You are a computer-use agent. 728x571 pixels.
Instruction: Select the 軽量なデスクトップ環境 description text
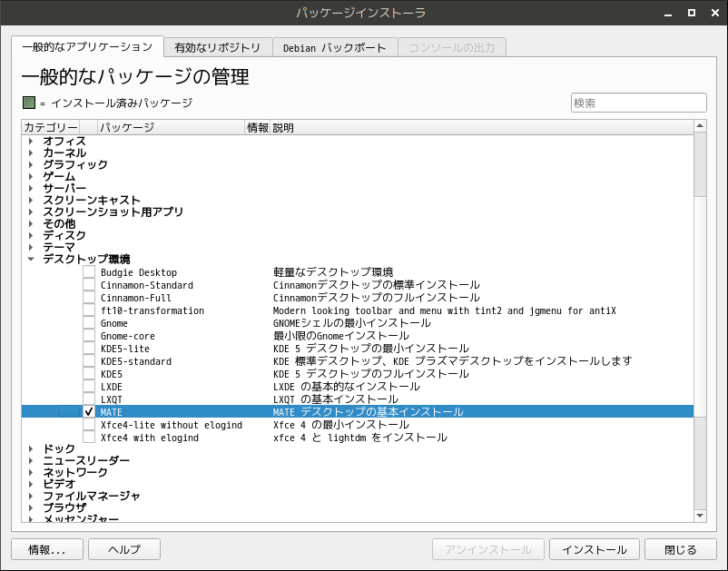pos(333,272)
